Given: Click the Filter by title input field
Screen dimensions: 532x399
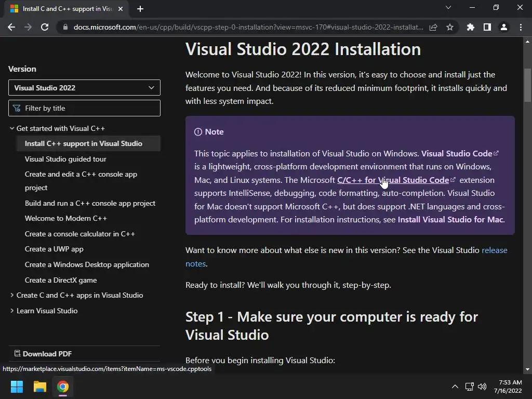Looking at the screenshot, I should tap(84, 108).
